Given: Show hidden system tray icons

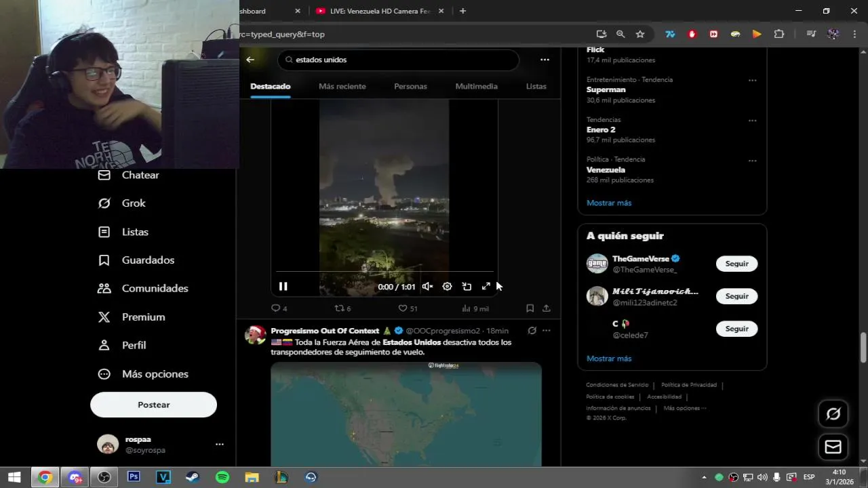Looking at the screenshot, I should tap(704, 477).
